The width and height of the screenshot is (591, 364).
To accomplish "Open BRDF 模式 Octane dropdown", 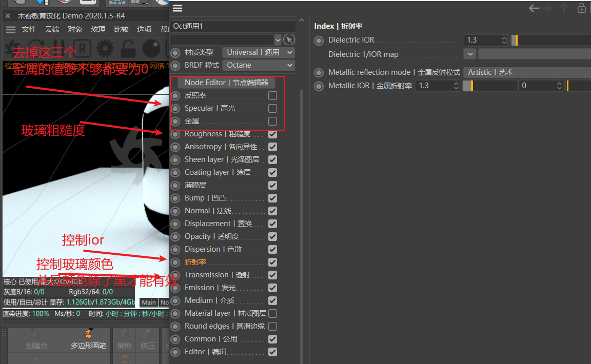I will (259, 65).
